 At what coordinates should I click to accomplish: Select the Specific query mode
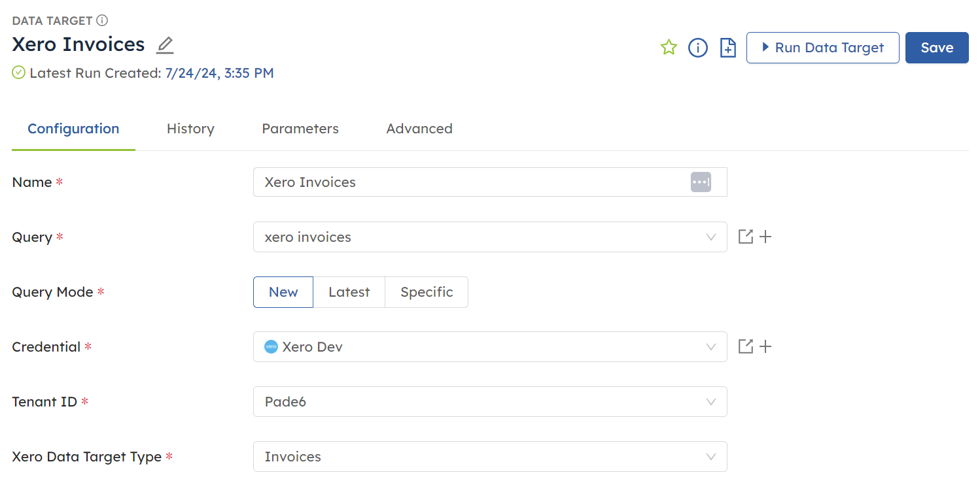[x=427, y=292]
